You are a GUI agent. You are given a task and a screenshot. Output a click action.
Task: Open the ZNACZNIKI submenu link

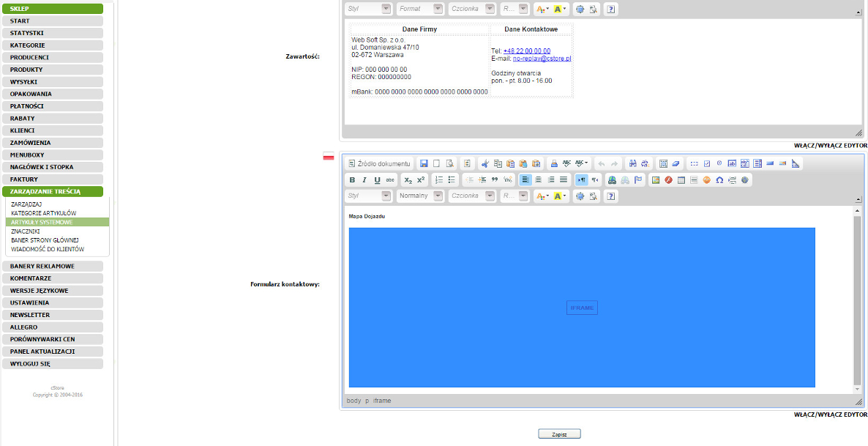(x=26, y=231)
